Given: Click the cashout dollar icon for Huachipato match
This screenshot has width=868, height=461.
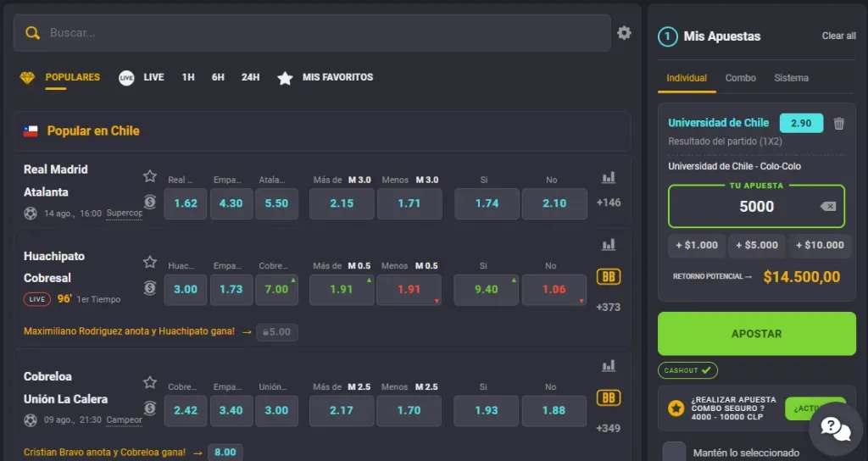Looking at the screenshot, I should pos(150,288).
